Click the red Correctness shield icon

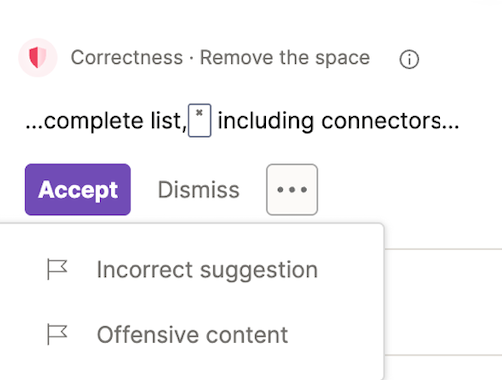click(x=38, y=58)
